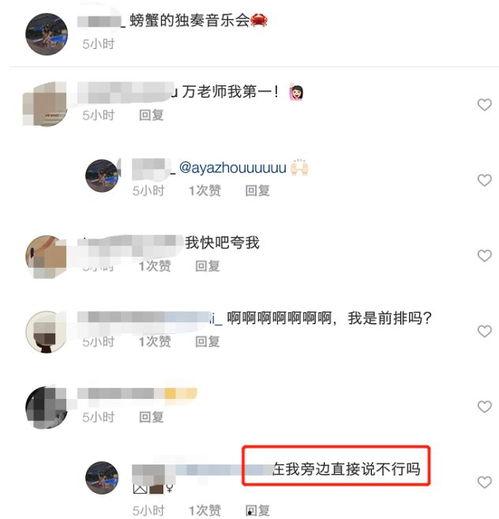Viewport: 499px width, 519px height.
Task: Reply to the '万老师我第一' comment
Action: point(151,115)
